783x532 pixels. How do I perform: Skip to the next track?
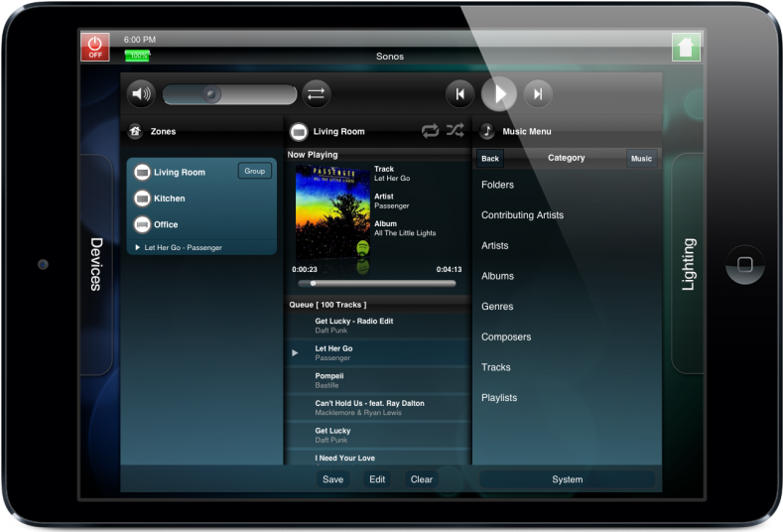click(x=537, y=94)
